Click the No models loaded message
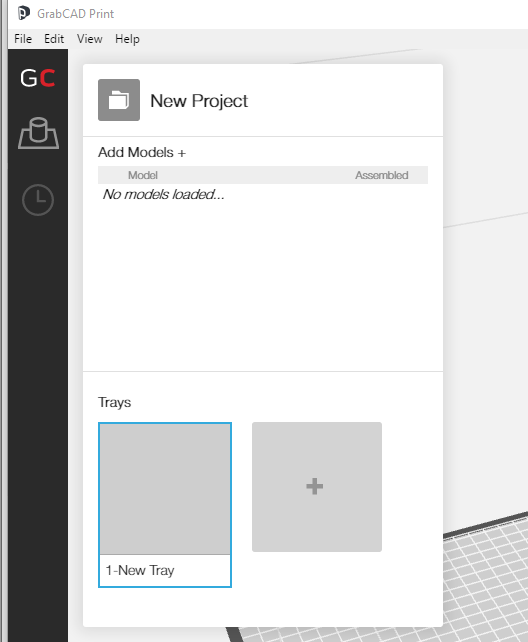 [x=163, y=194]
